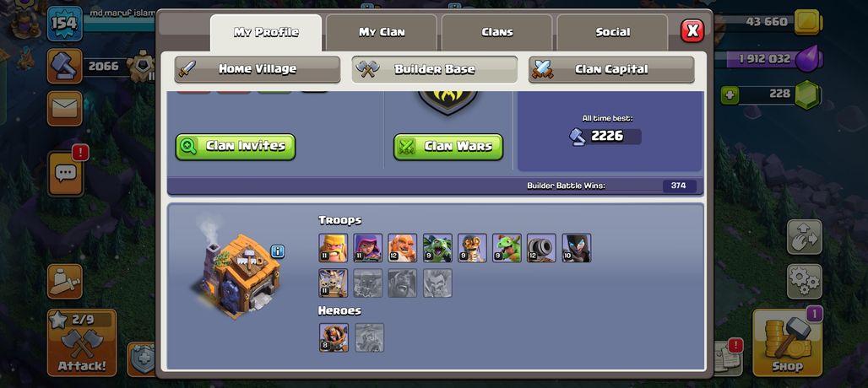Tap the Barbarian troop icon
The height and width of the screenshot is (388, 868).
[x=334, y=248]
